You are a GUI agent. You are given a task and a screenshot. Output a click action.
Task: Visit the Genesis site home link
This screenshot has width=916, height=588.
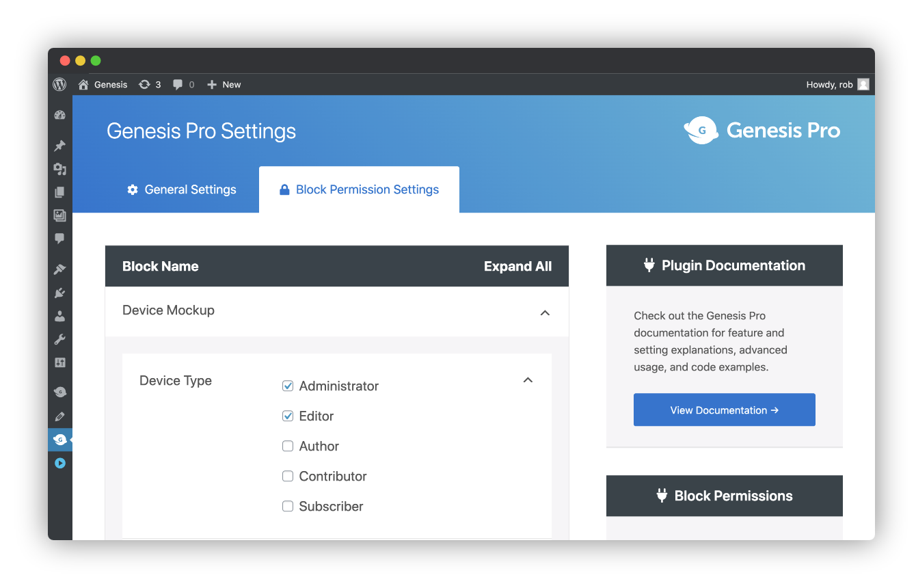(x=103, y=85)
